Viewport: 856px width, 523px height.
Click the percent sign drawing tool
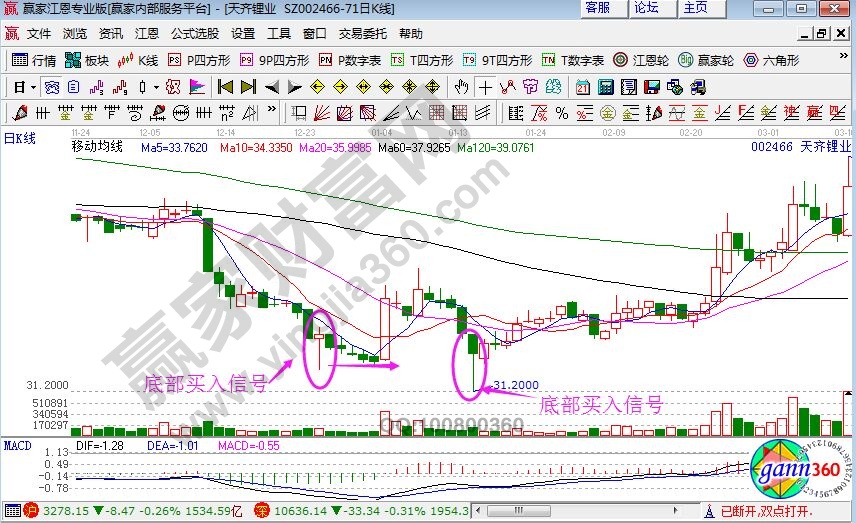[562, 112]
